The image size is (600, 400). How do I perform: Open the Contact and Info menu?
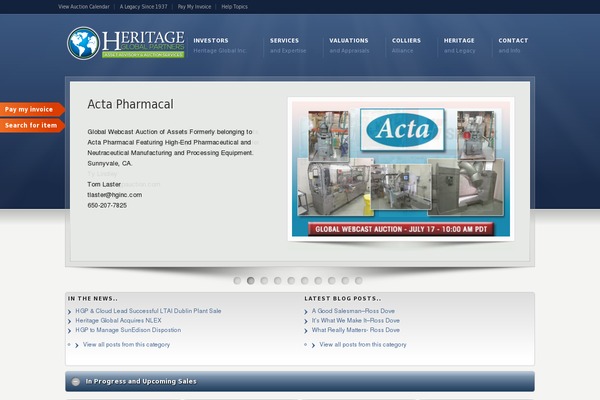513,45
